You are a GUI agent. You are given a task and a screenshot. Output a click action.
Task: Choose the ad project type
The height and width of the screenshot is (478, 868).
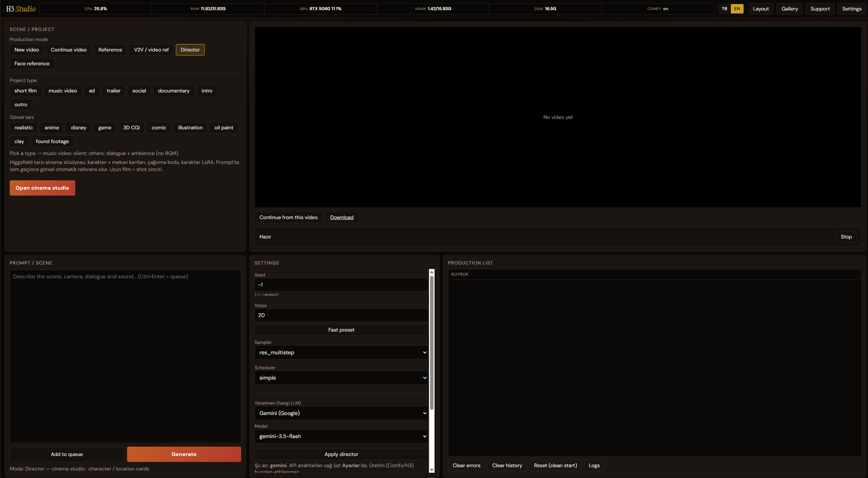pos(92,91)
